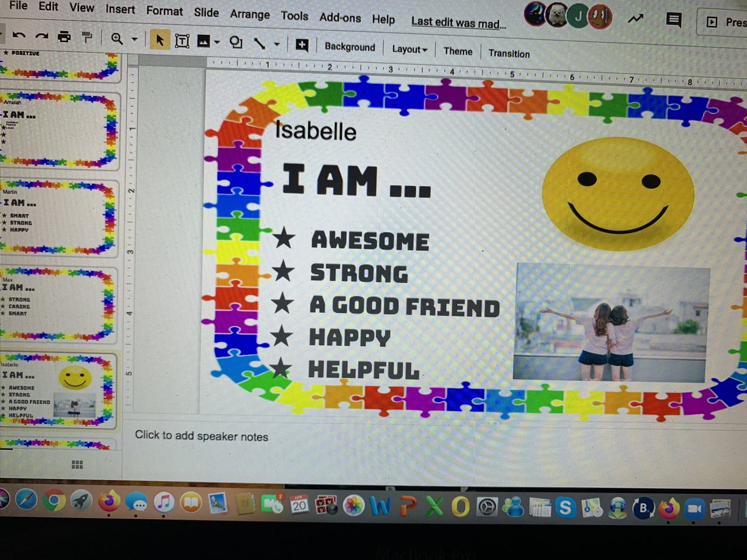Open the comment history speech bubble

click(673, 20)
